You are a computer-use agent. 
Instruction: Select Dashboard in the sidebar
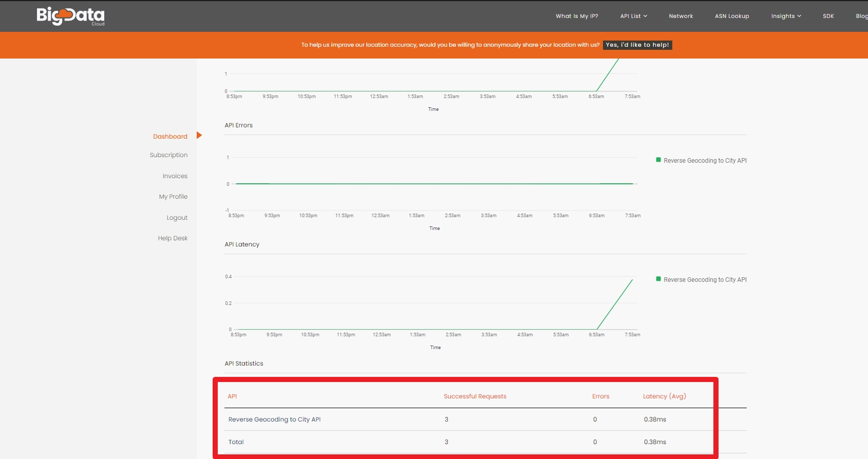(x=170, y=137)
